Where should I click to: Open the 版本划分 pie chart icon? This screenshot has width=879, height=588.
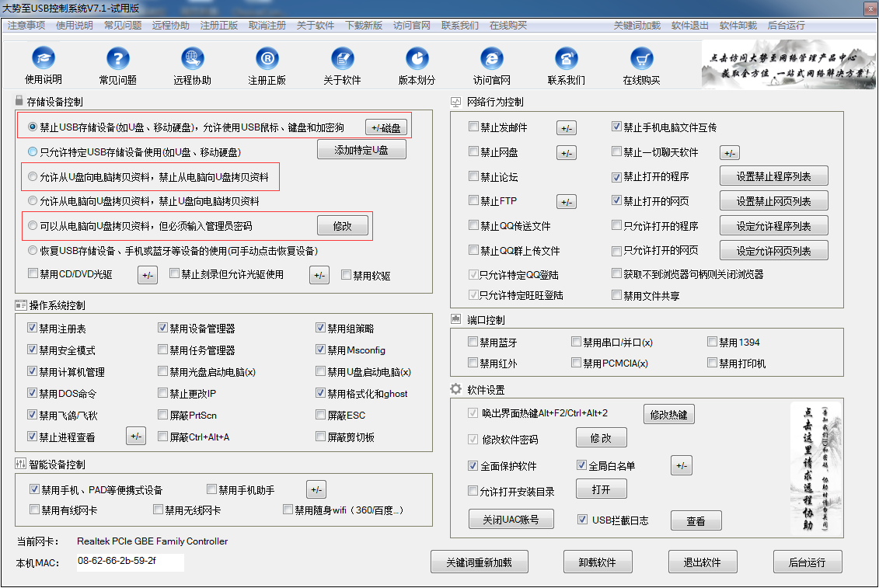coord(417,59)
